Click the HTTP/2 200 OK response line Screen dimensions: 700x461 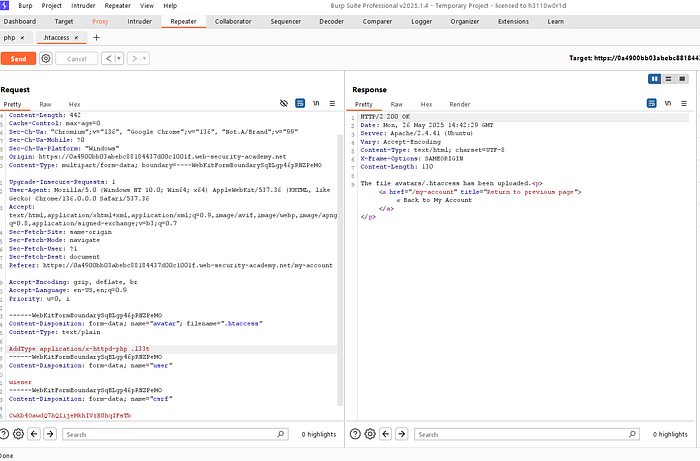pyautogui.click(x=385, y=116)
